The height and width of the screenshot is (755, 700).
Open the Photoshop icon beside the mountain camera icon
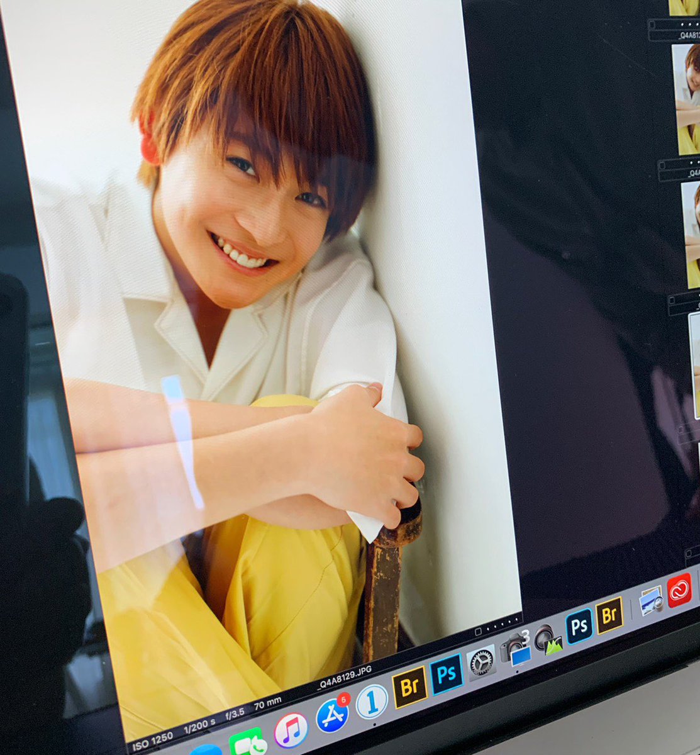[x=579, y=626]
